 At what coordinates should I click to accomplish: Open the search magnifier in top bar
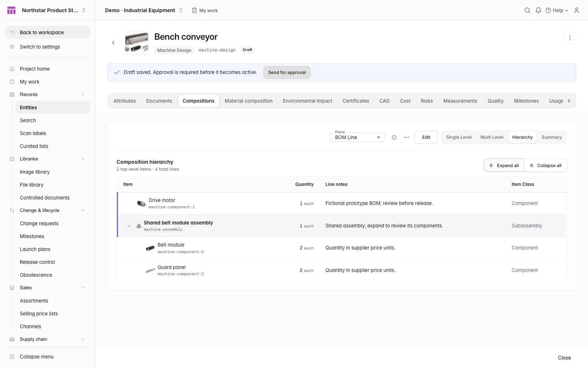coord(527,10)
